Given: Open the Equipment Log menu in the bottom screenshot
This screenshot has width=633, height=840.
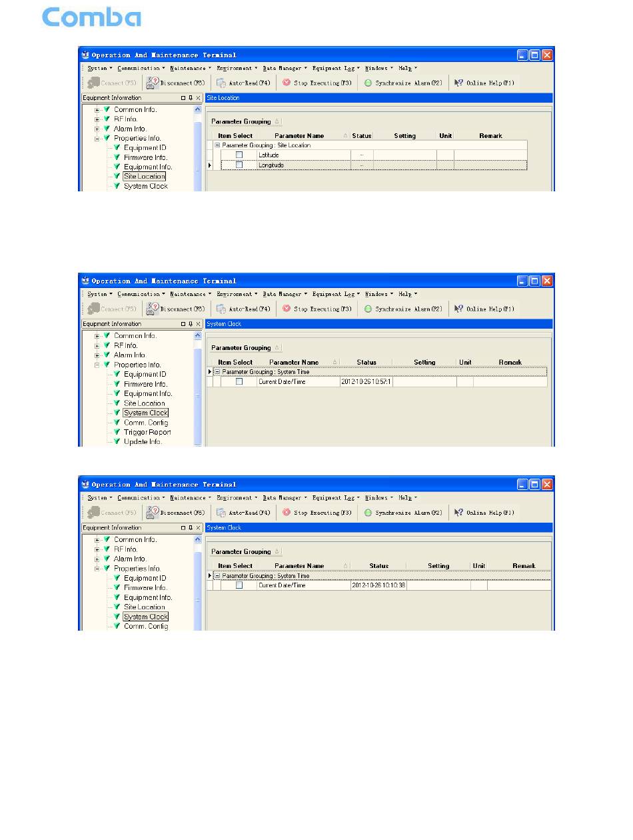Looking at the screenshot, I should 336,498.
